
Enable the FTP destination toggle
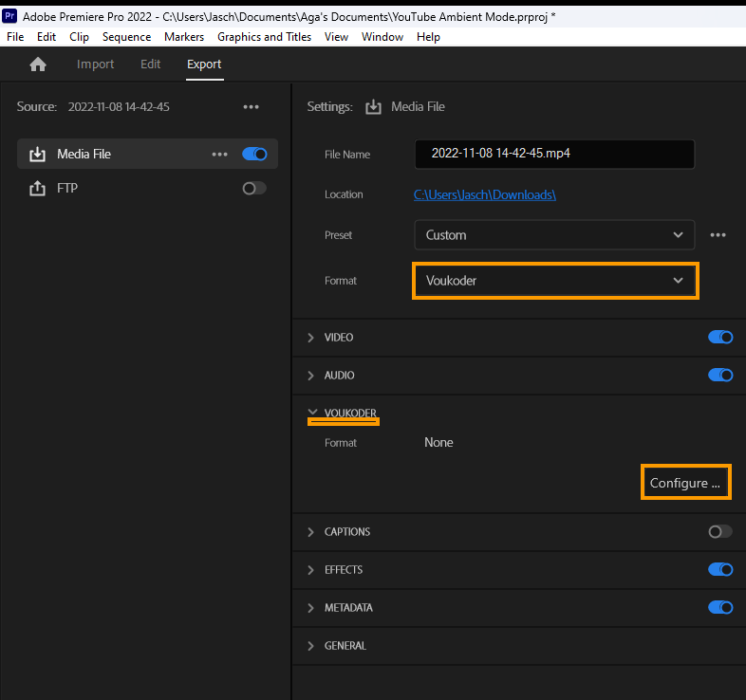tap(254, 189)
